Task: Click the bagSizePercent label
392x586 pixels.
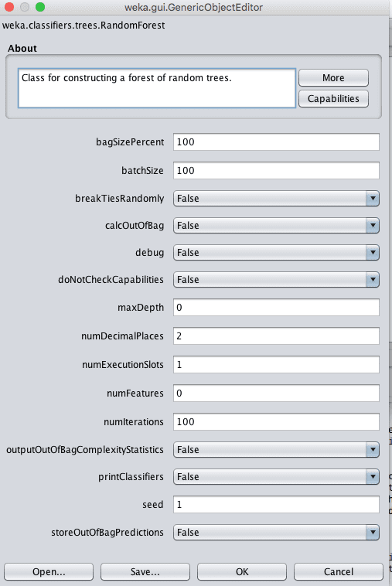Action: pyautogui.click(x=130, y=142)
